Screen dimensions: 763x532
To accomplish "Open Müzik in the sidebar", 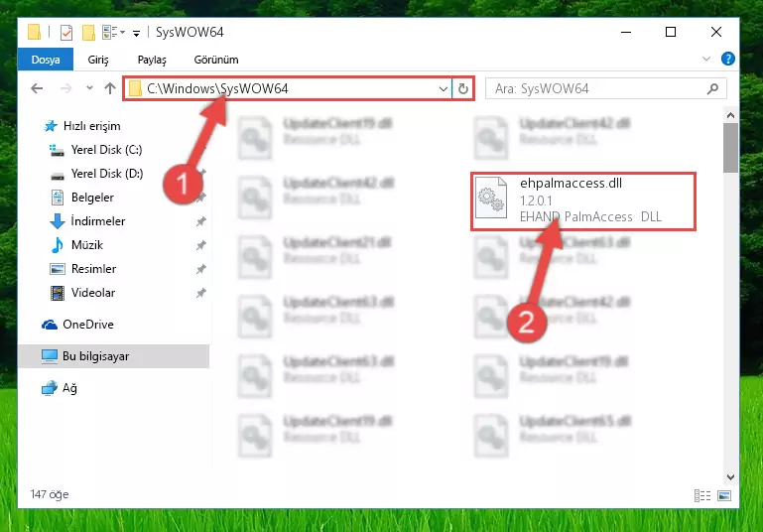I will 87,245.
